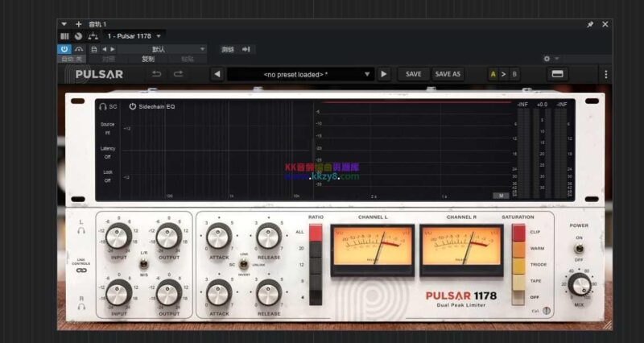Open the channel editor bars icon
Screen dimensions: 644x343
[64, 36]
